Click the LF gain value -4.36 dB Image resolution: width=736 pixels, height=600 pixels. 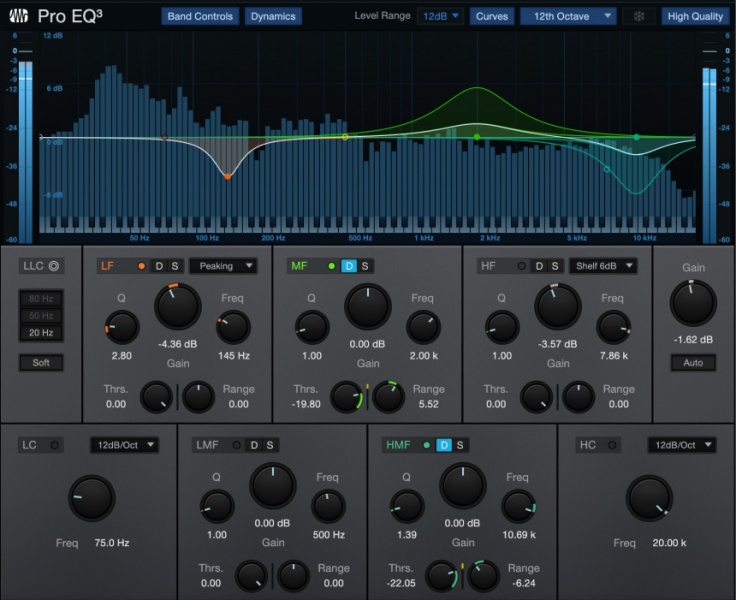(177, 344)
